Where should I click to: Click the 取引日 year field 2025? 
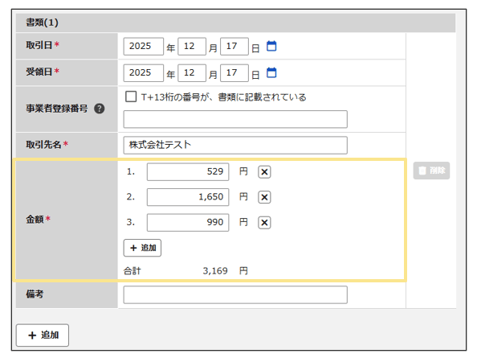coord(143,46)
